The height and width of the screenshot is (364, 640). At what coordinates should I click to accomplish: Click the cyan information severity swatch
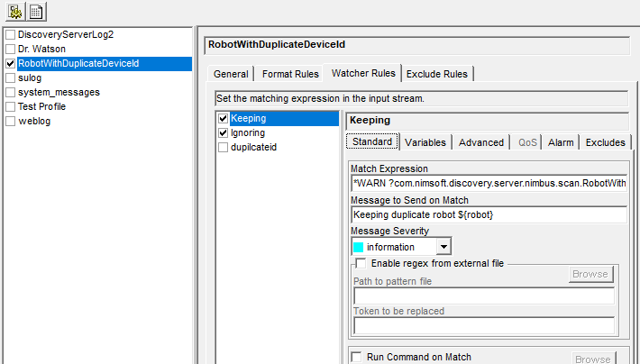(x=359, y=247)
